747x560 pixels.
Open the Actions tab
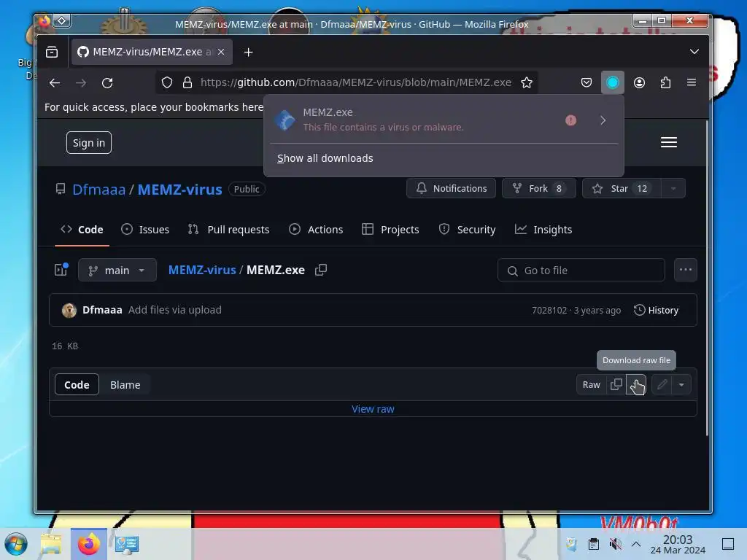coord(316,230)
